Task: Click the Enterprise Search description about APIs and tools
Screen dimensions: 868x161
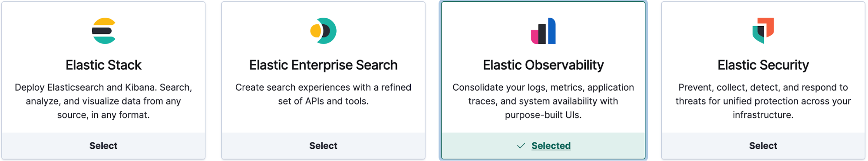Action: pos(323,94)
